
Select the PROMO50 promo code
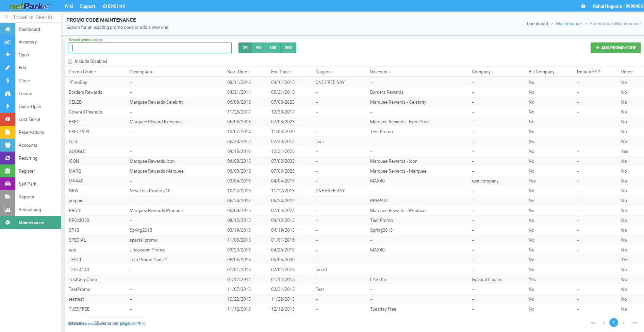(x=79, y=220)
